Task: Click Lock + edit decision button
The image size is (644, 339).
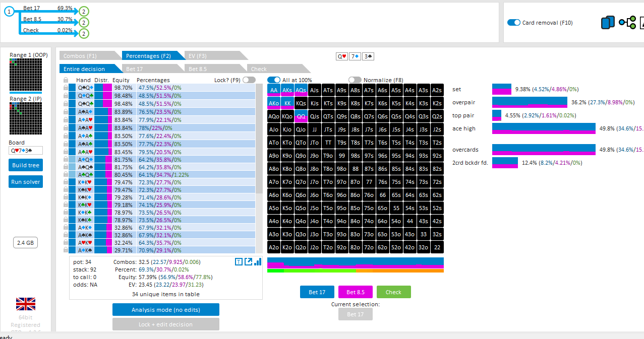Action: (166, 324)
